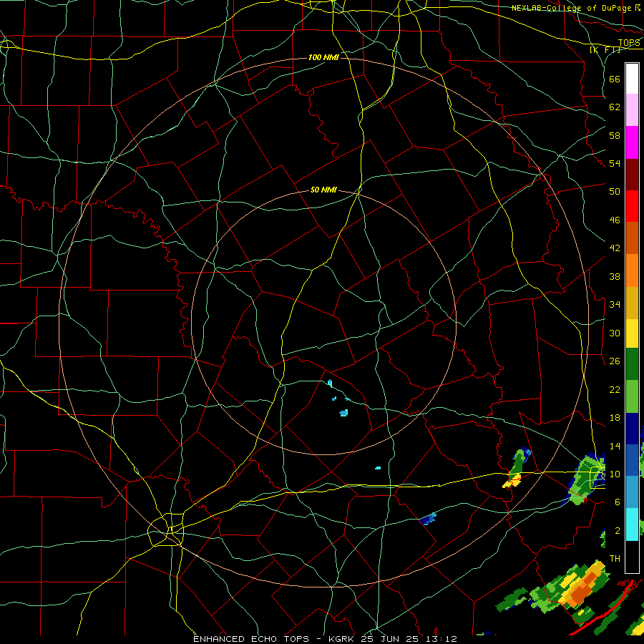Click the legend value '46'
The width and height of the screenshot is (644, 644).
click(x=615, y=220)
